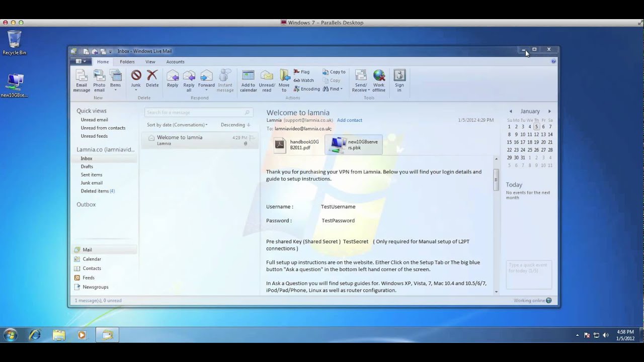Click Copy to in the Actions group
Viewport: 644px width, 362px height.
pyautogui.click(x=334, y=72)
